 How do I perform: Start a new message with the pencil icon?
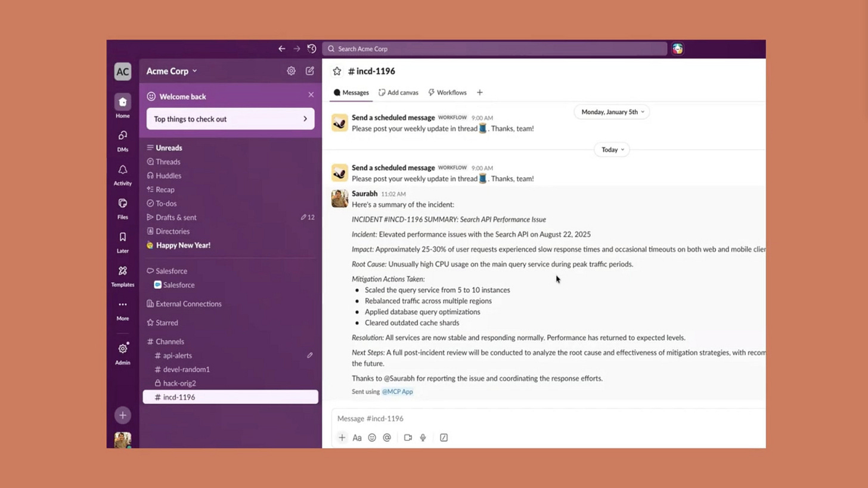(310, 70)
